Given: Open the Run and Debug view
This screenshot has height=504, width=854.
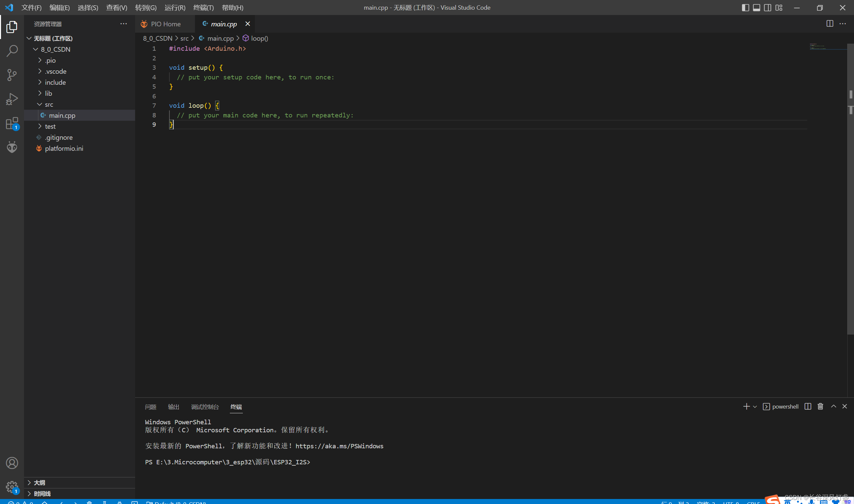Looking at the screenshot, I should pyautogui.click(x=12, y=99).
